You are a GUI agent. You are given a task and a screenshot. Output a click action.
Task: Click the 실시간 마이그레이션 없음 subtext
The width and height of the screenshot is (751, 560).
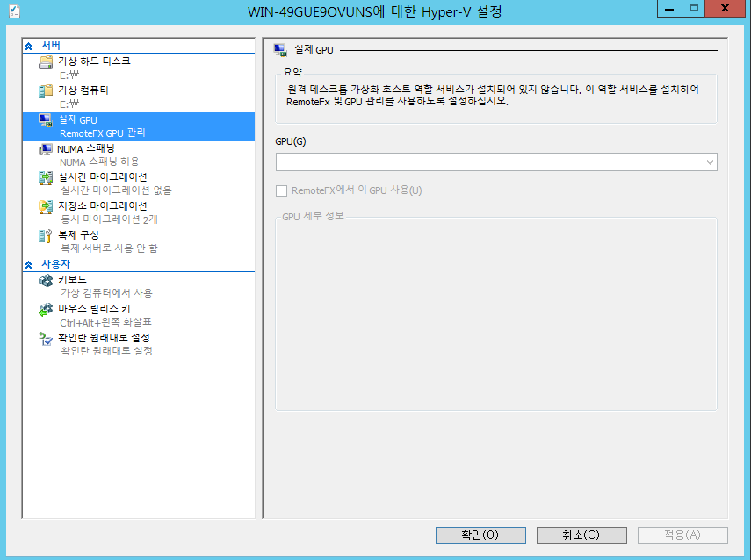click(x=116, y=190)
